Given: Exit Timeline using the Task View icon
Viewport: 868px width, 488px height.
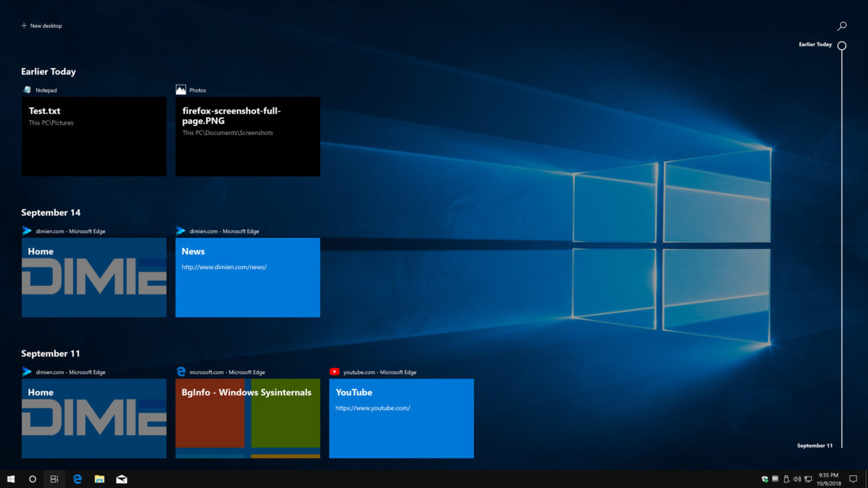Looking at the screenshot, I should (54, 479).
